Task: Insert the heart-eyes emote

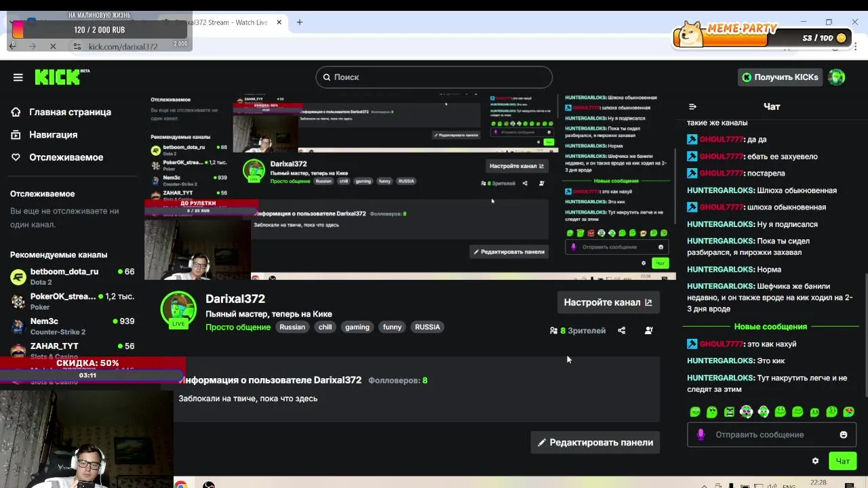Action: coord(848,411)
